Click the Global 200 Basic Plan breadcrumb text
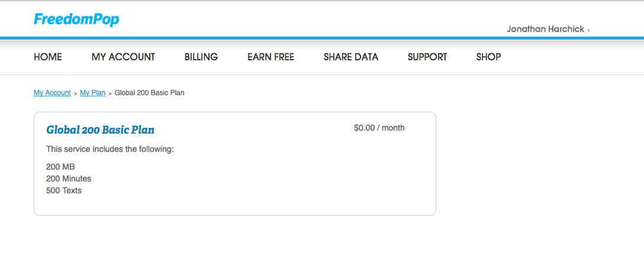 [150, 93]
